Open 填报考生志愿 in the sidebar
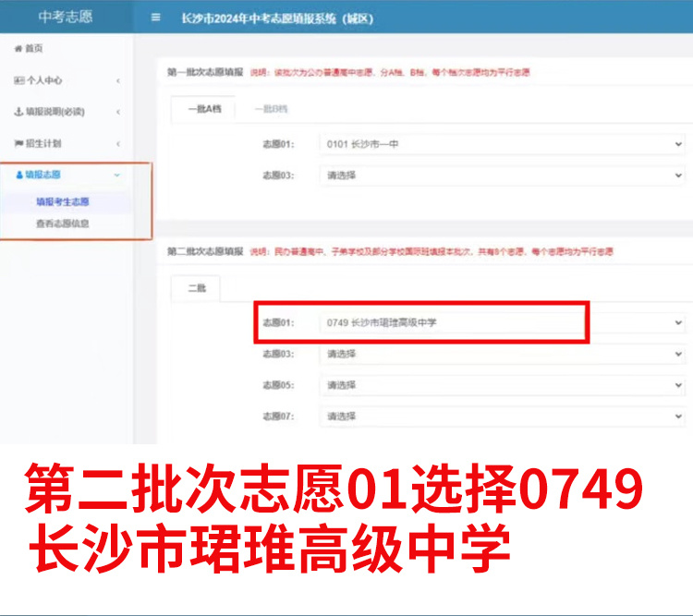Viewport: 693px width, 616px height. 63,201
